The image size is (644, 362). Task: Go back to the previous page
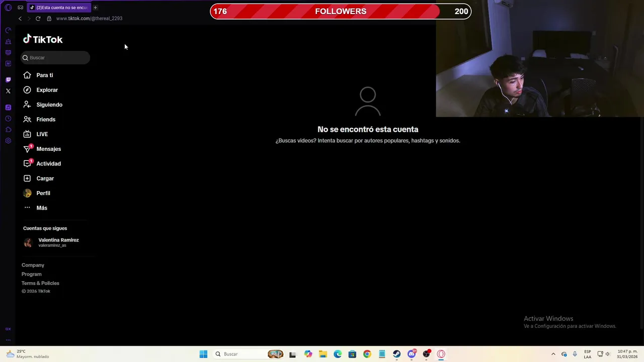coord(20,19)
